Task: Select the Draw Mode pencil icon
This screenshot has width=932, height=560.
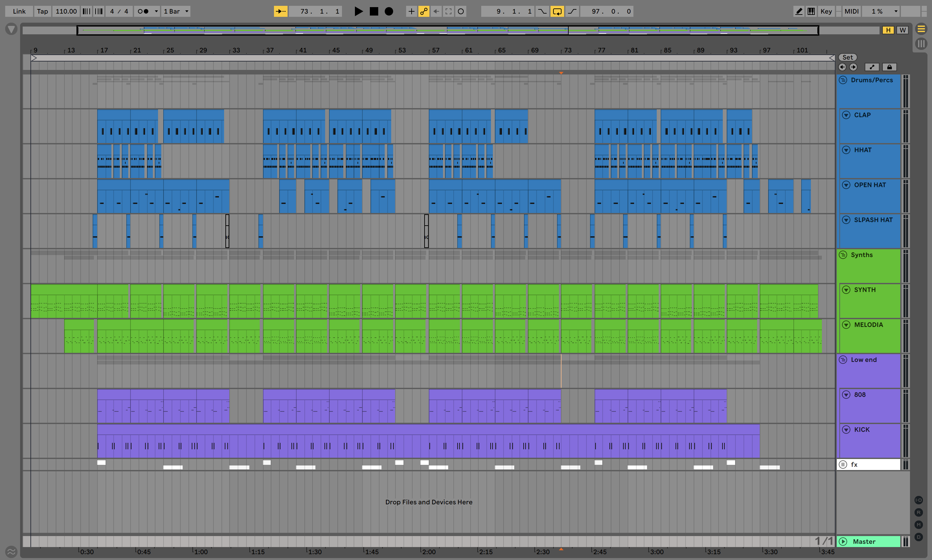Action: [799, 11]
